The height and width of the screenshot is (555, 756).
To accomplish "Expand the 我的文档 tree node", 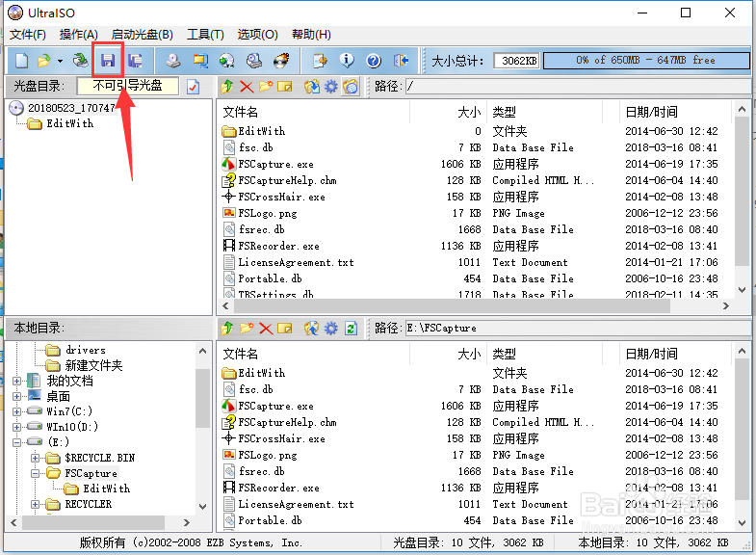I will (x=17, y=382).
